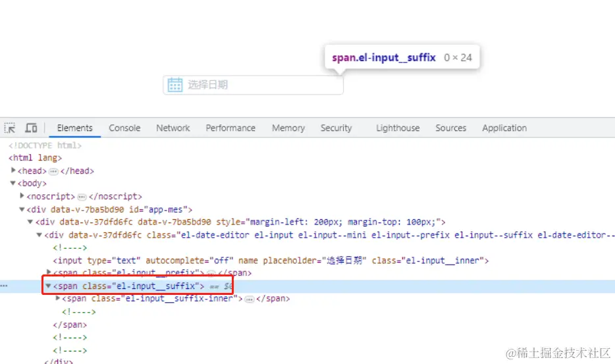Collapse the div with margin-left style
The height and width of the screenshot is (364, 615).
pyautogui.click(x=30, y=222)
